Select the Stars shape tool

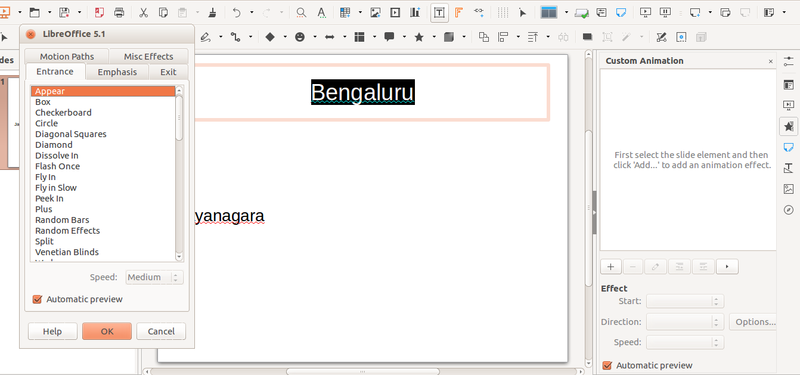point(419,37)
